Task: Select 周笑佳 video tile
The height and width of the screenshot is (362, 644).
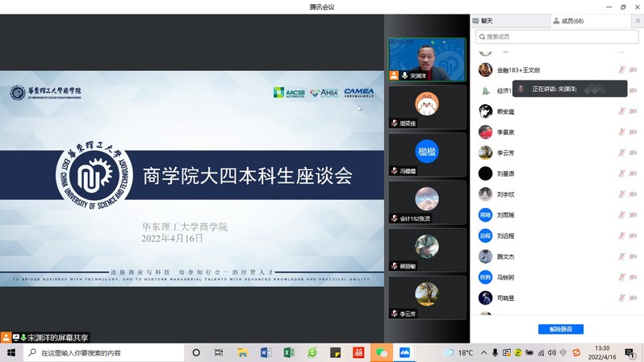Action: pos(427,107)
